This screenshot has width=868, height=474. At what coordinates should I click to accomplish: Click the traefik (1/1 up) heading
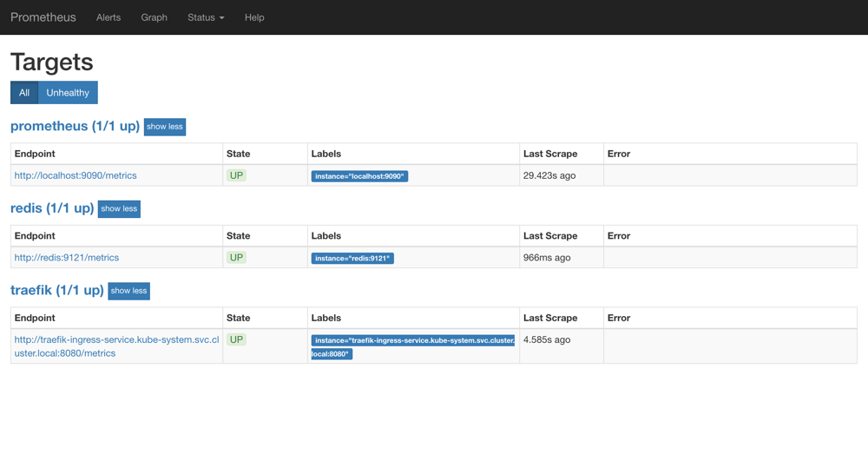click(x=57, y=290)
